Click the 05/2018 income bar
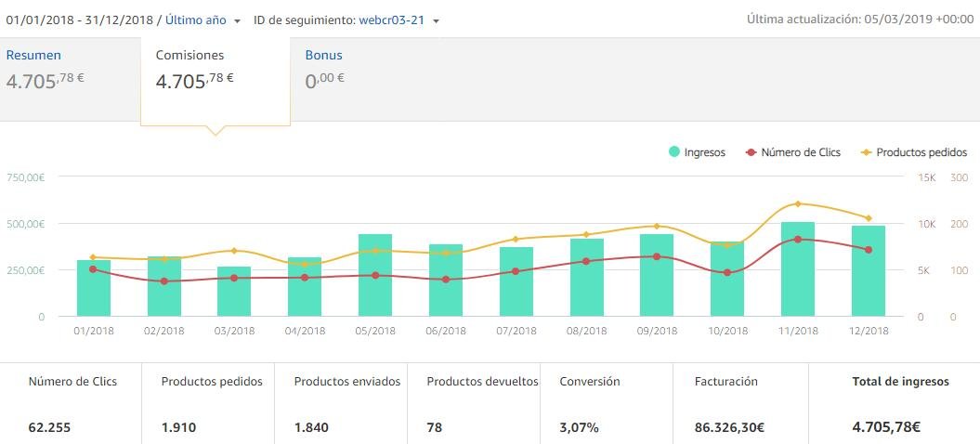The height and width of the screenshot is (444, 980). tap(375, 275)
